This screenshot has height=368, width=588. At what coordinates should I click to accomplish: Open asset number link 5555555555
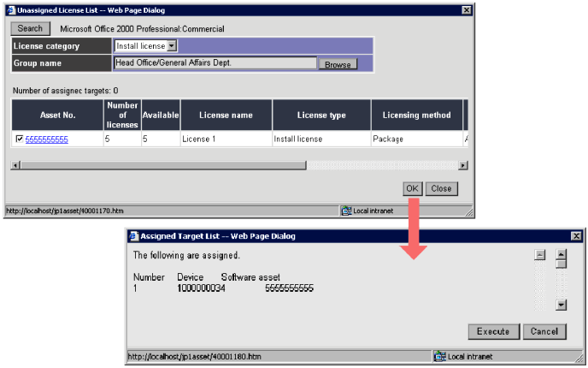(46, 139)
